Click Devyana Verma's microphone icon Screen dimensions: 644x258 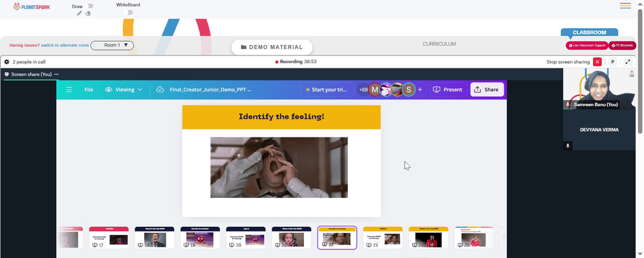567,146
